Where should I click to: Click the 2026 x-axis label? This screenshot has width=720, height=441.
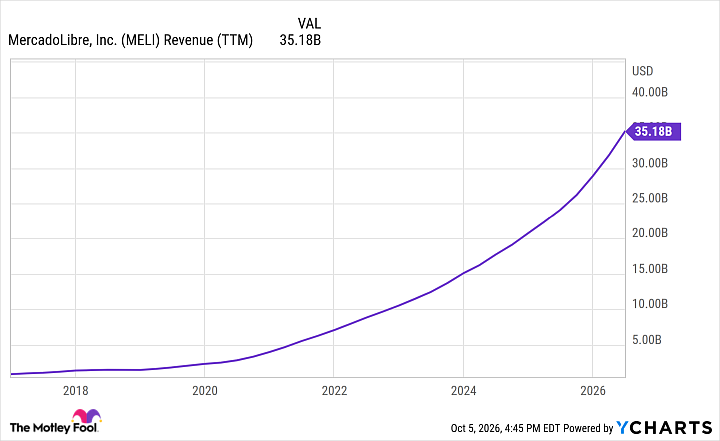click(593, 391)
